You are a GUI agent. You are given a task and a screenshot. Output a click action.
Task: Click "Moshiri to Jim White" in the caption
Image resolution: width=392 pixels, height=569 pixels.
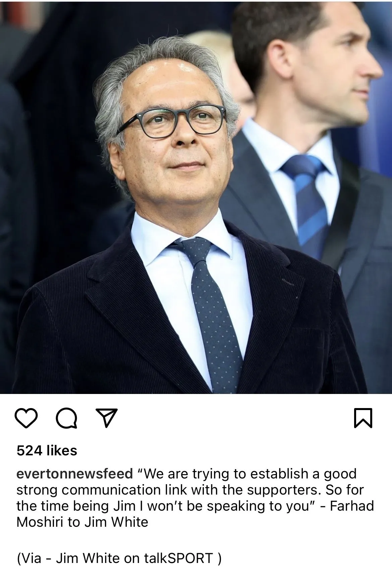tap(82, 522)
